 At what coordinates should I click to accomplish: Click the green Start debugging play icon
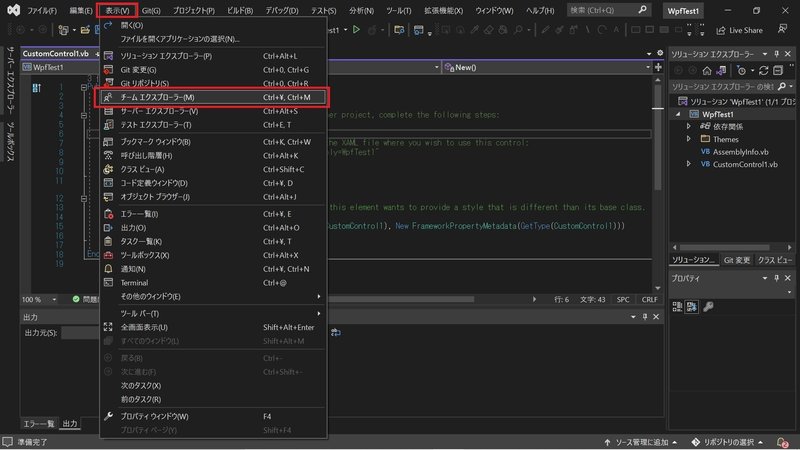click(356, 30)
